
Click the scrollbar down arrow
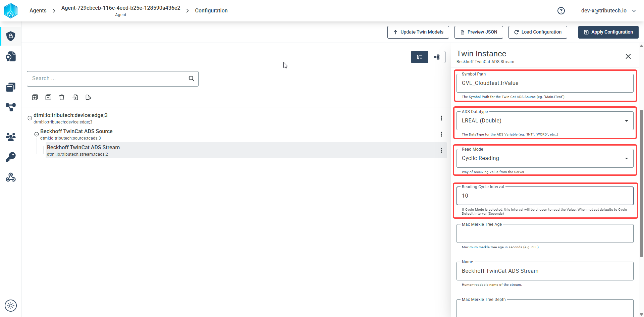tap(642, 315)
